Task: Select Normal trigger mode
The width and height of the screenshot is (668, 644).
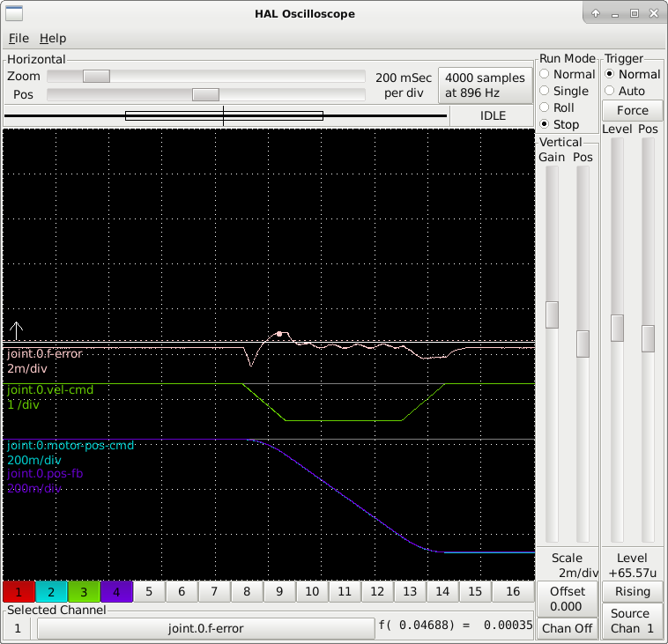Action: point(633,74)
